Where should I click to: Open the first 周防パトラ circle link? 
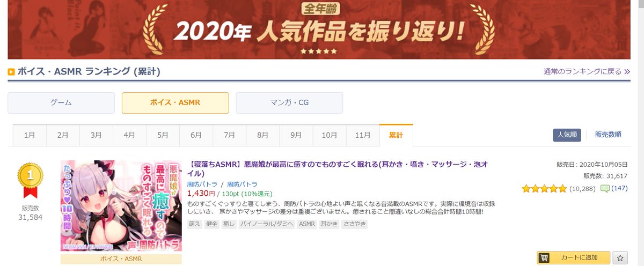[202, 184]
